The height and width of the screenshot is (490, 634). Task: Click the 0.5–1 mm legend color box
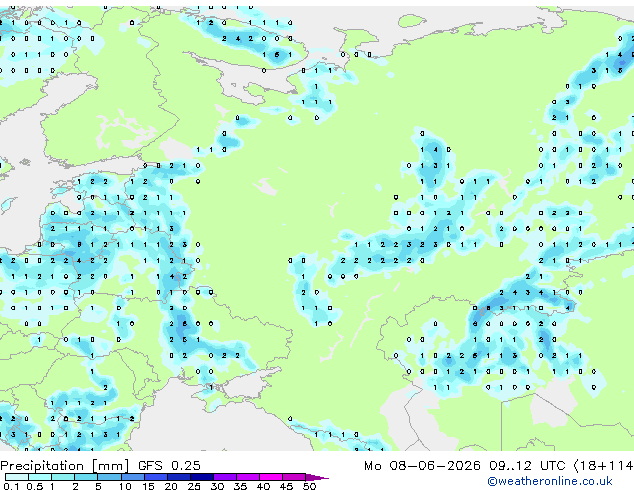point(40,477)
